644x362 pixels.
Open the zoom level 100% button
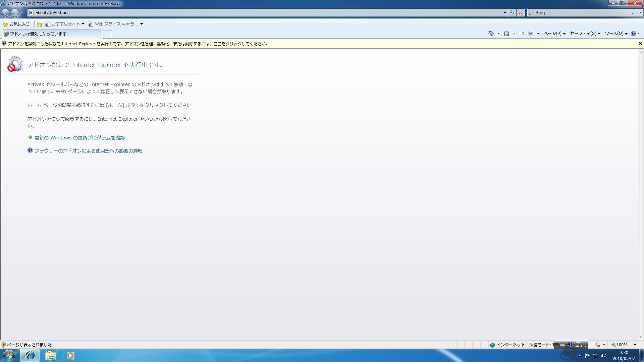coord(620,345)
